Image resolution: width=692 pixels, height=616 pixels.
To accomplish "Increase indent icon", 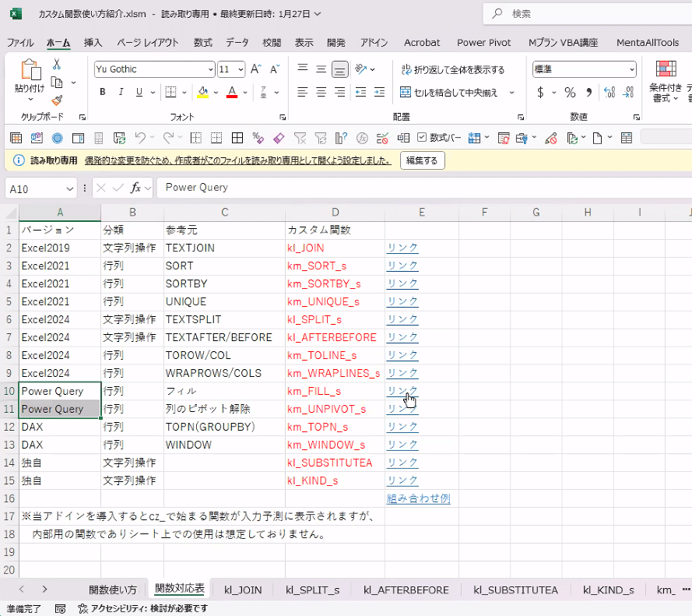I will pos(379,92).
